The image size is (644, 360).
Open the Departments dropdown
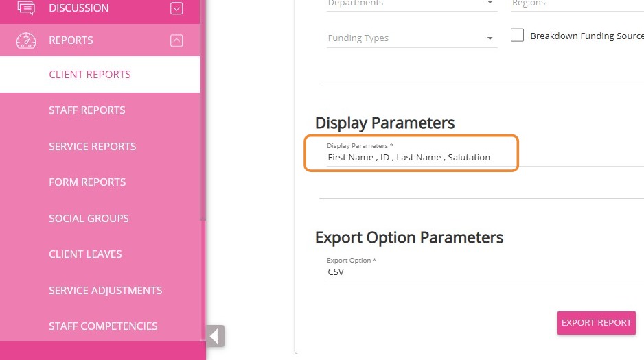point(411,4)
